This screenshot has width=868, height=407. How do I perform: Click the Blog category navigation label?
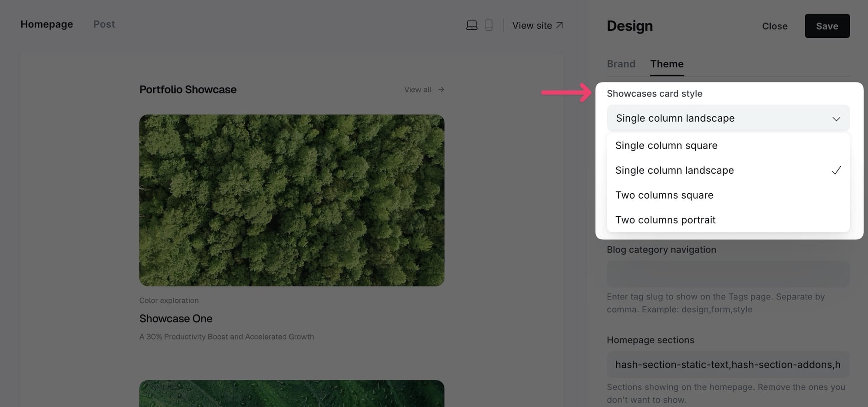(661, 250)
